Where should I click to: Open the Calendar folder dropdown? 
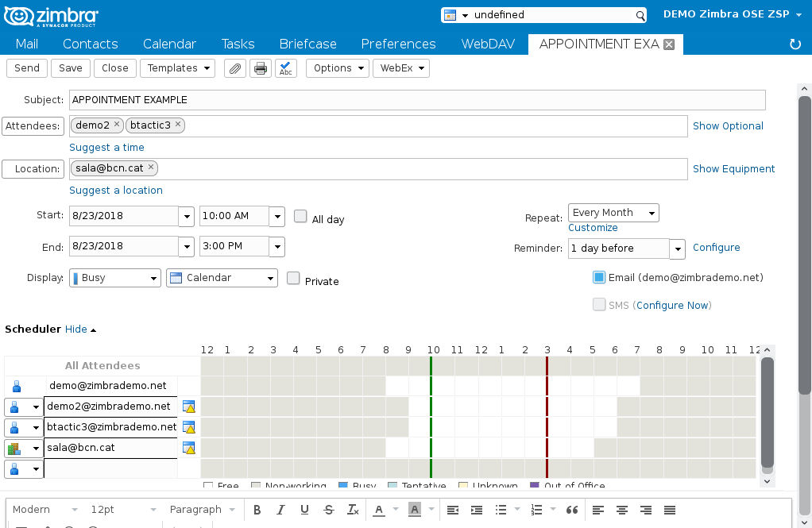222,278
